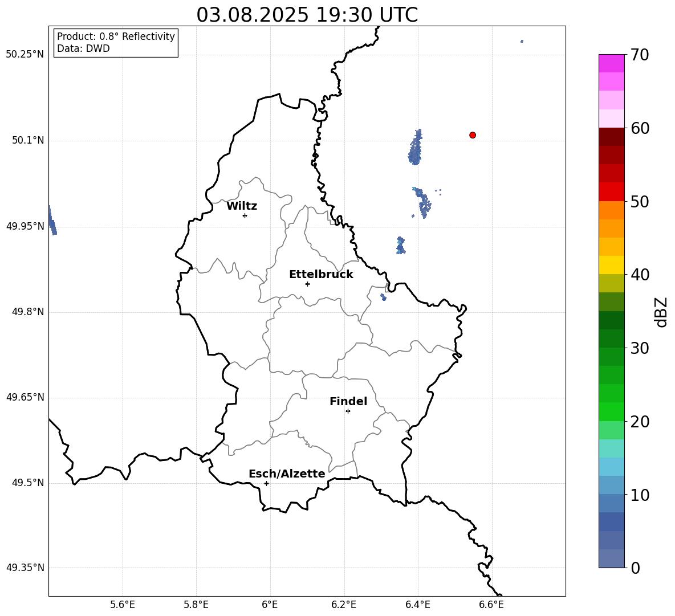Click the red station marker dot
675x616 pixels.
click(x=472, y=135)
